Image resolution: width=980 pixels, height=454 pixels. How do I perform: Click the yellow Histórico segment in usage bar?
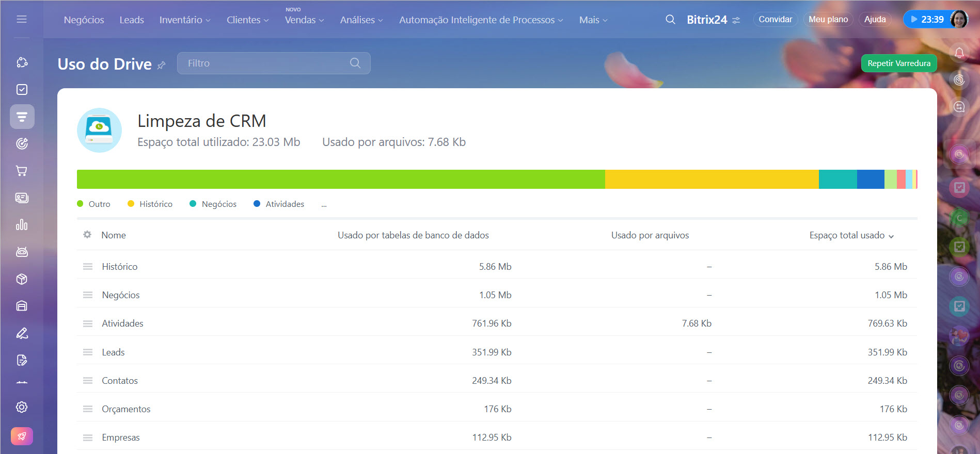[712, 179]
